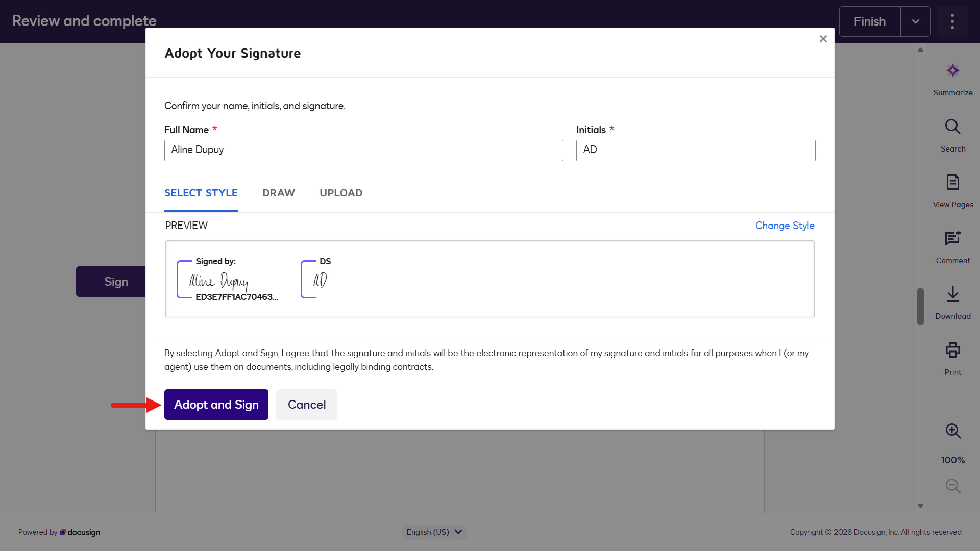This screenshot has width=980, height=551.
Task: Switch to the Select Style tab
Action: click(x=201, y=193)
